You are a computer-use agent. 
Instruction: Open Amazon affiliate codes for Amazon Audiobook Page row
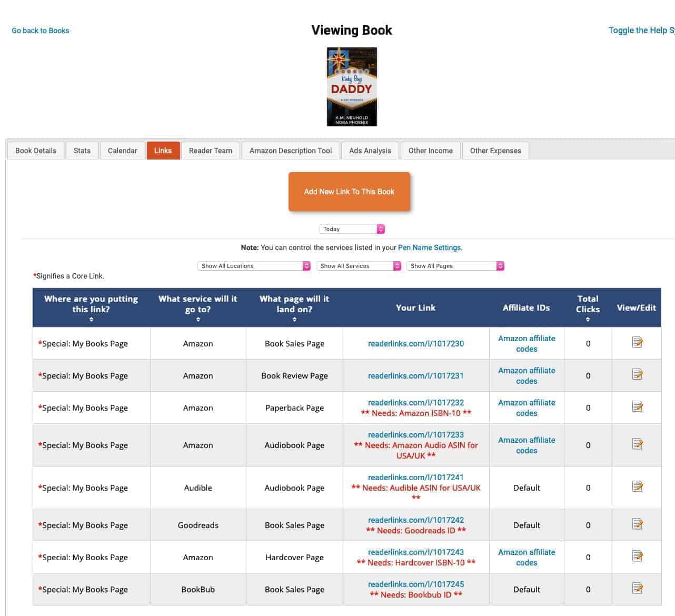click(527, 445)
